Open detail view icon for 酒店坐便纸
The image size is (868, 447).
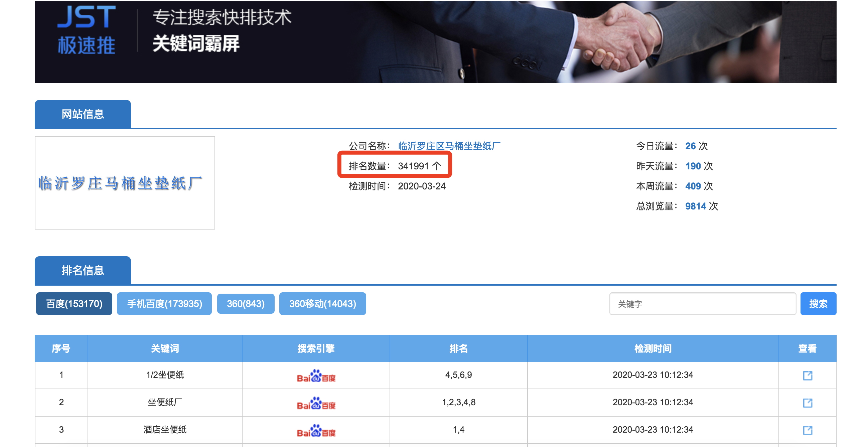pos(808,430)
